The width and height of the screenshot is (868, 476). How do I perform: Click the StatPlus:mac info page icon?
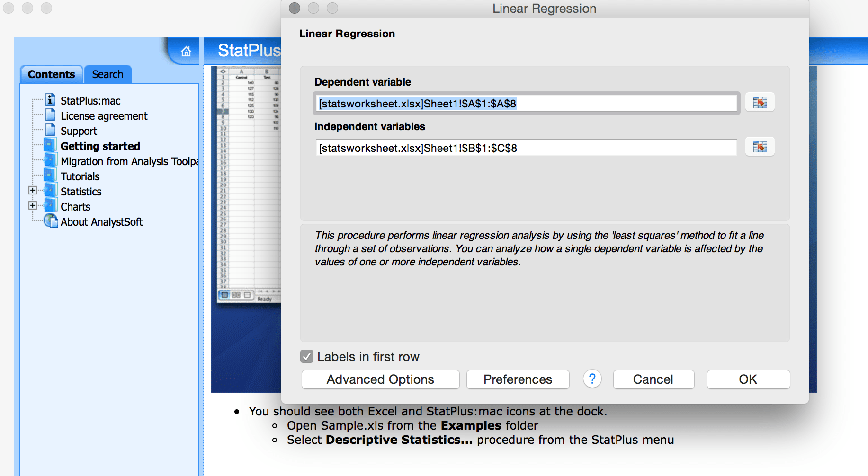pos(50,100)
